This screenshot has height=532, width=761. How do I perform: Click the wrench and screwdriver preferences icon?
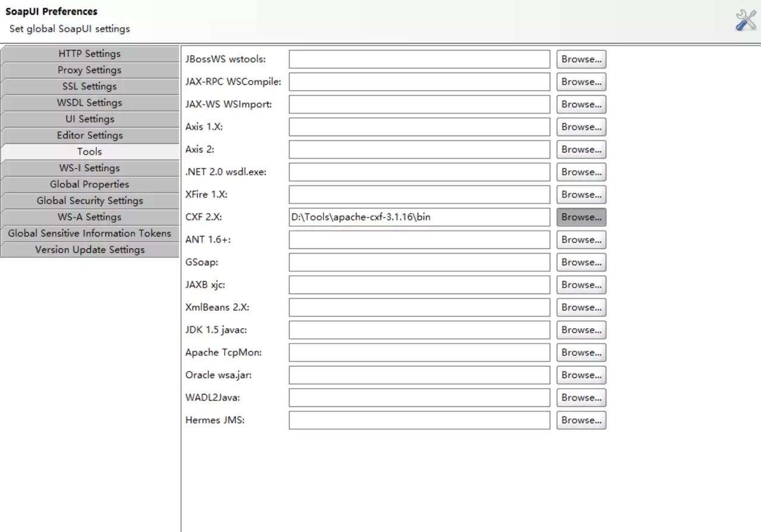click(746, 20)
